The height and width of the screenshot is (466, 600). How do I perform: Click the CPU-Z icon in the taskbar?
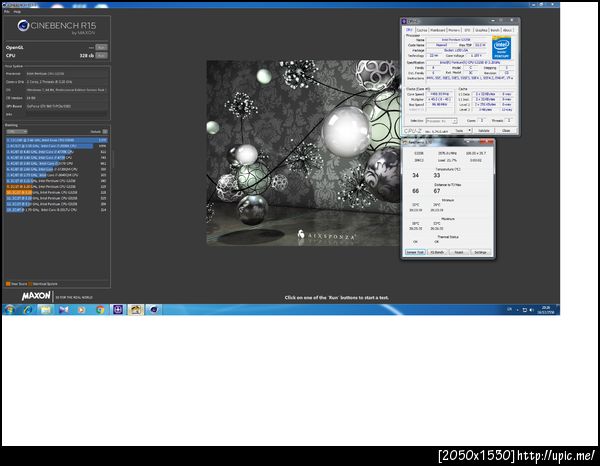[118, 310]
